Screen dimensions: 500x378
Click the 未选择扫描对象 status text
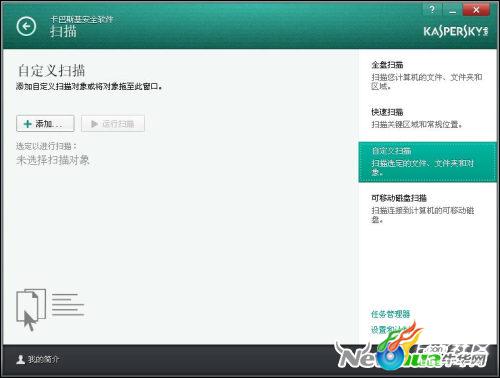tap(53, 160)
